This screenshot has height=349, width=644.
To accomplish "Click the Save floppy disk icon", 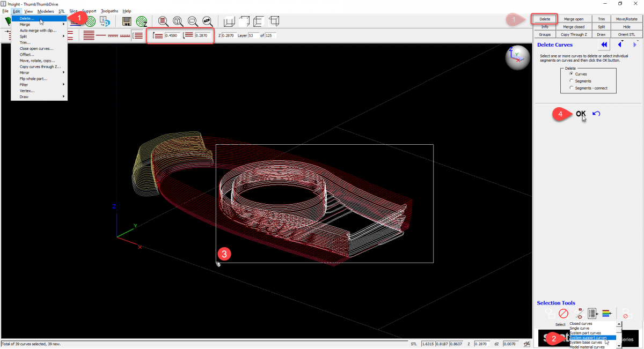I will pyautogui.click(x=127, y=21).
